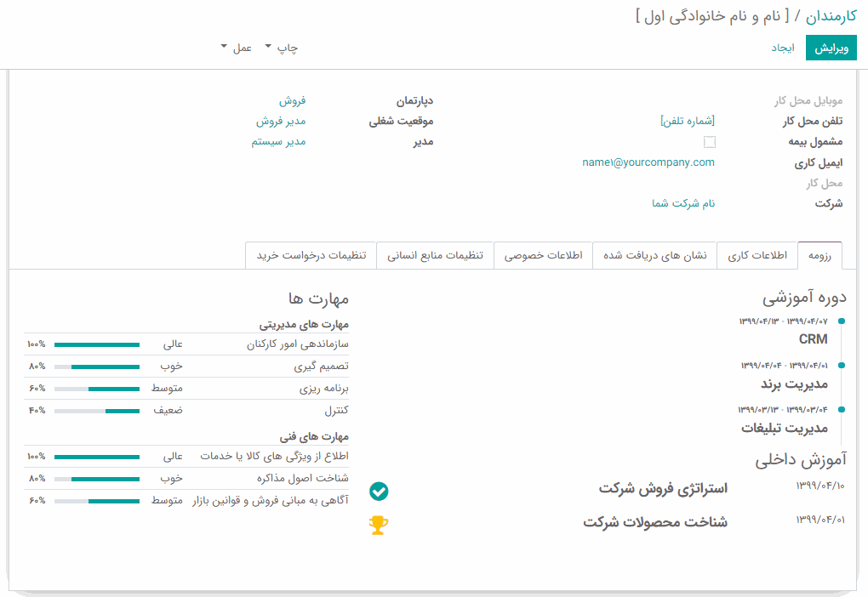Navigate to the کارمندان breadcrumb link
868x597 pixels.
click(831, 15)
